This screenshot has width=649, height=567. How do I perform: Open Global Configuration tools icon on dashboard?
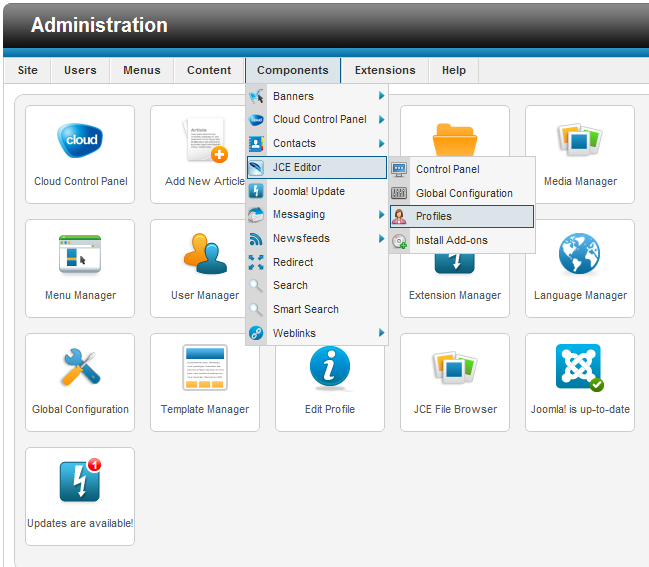coord(80,367)
